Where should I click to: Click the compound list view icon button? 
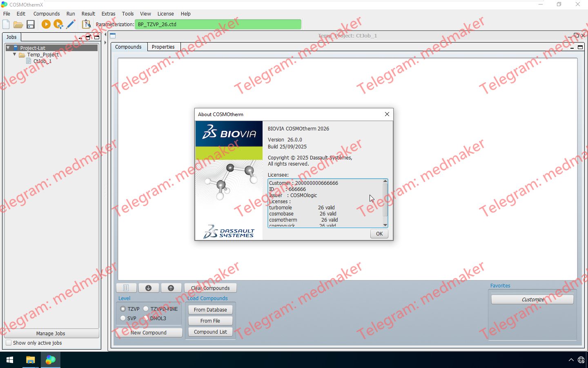coord(126,288)
